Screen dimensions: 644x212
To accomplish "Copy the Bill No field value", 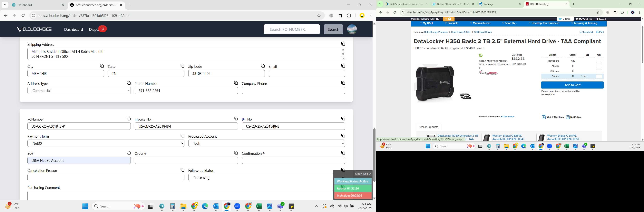I will tap(343, 119).
